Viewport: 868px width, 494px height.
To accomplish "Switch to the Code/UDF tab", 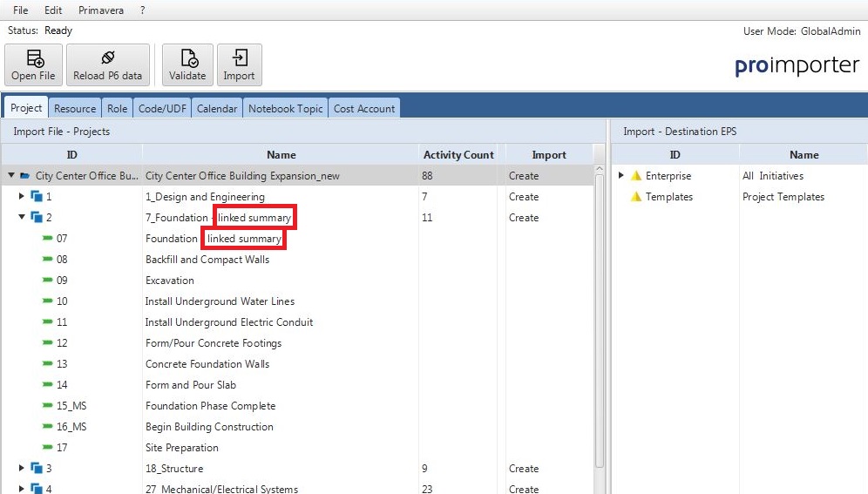I will [162, 108].
